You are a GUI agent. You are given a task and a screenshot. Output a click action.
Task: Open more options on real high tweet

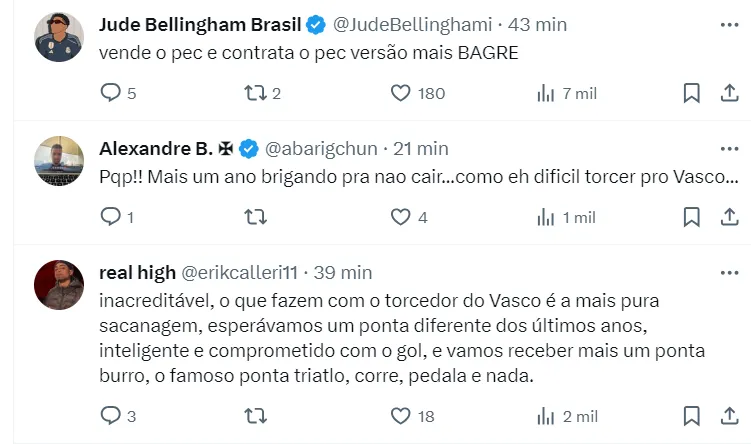tap(729, 272)
